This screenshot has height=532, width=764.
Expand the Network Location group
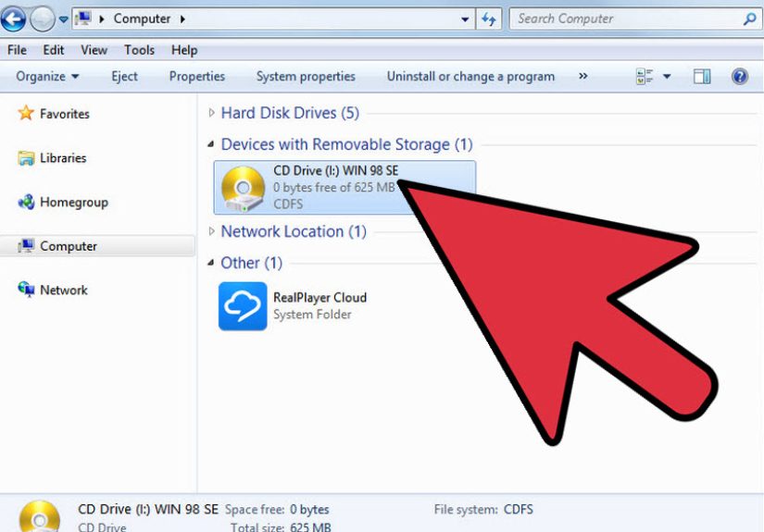(x=211, y=231)
